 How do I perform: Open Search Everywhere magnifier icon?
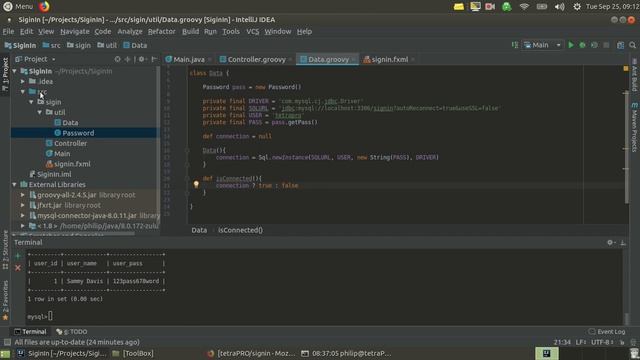click(633, 45)
